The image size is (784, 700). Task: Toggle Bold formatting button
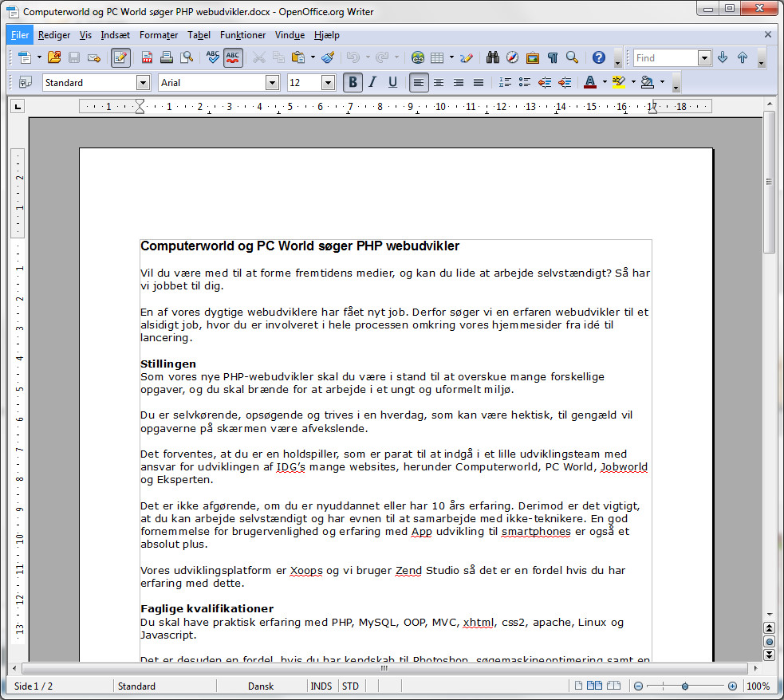point(353,82)
